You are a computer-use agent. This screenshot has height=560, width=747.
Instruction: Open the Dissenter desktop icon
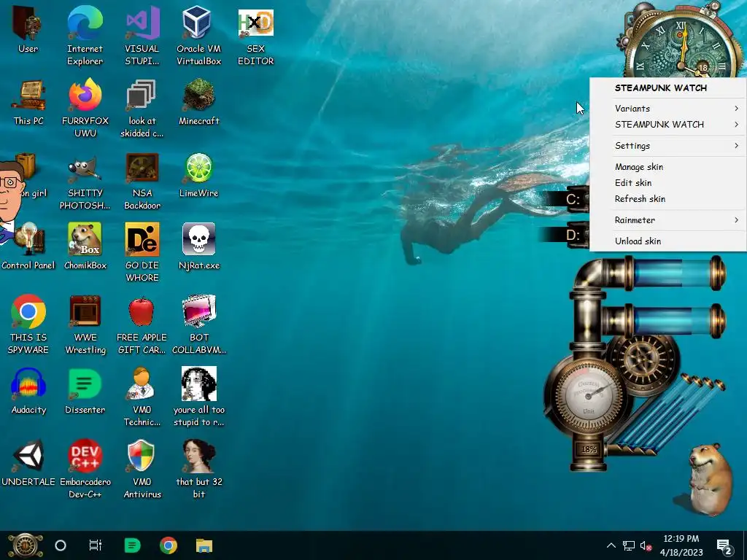85,384
